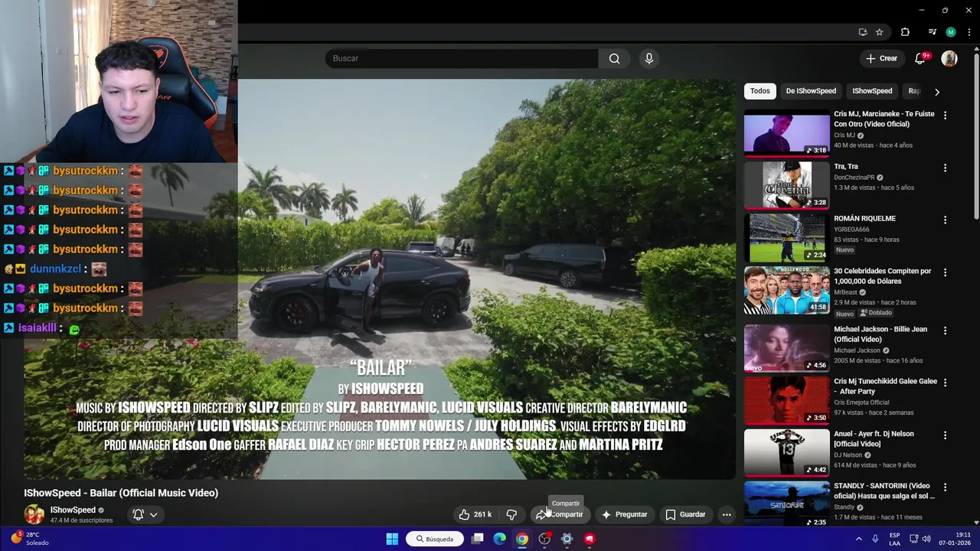Install app icon in address bar
980x551 pixels.
point(863,32)
